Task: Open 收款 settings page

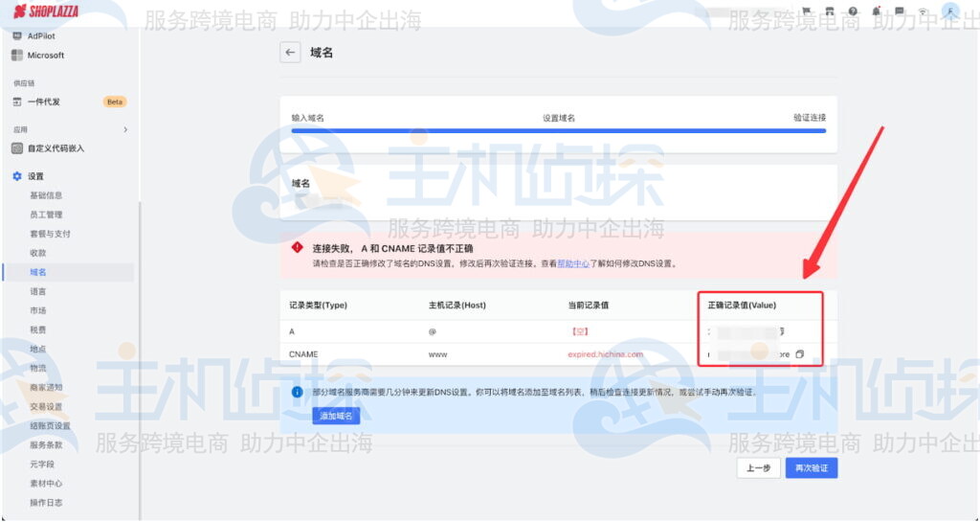Action: 38,253
